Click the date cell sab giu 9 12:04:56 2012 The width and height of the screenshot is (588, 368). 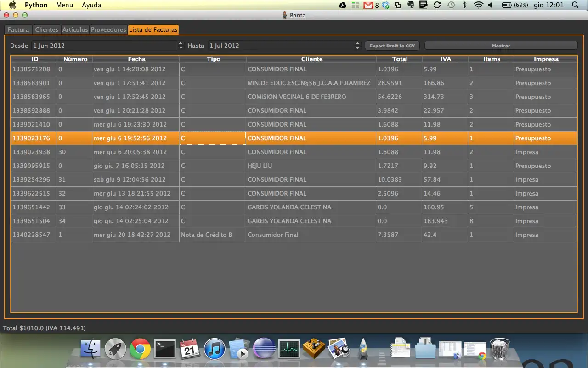[x=136, y=179]
